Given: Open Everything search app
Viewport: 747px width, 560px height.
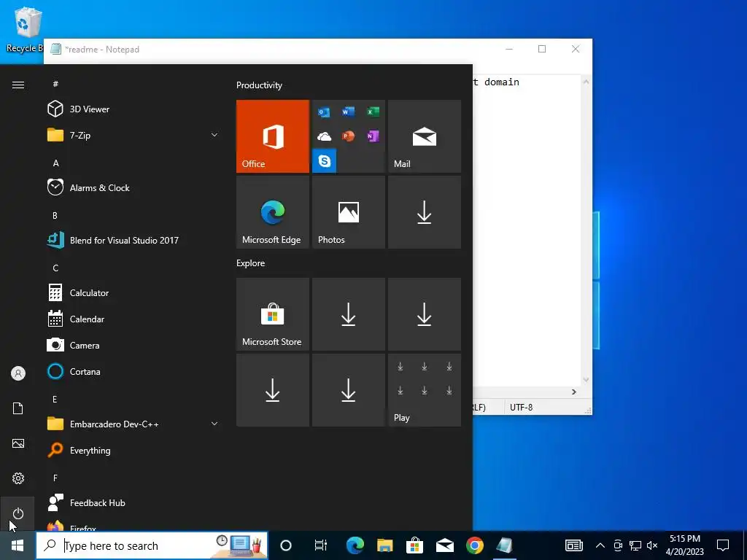Looking at the screenshot, I should tap(133, 450).
